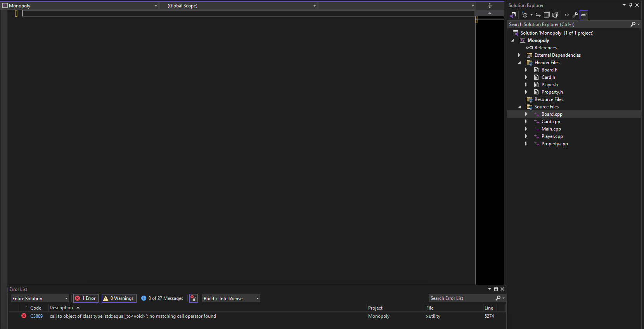Screen dimensions: 644x329
Task: Sort by the Line column header
Action: 489,308
